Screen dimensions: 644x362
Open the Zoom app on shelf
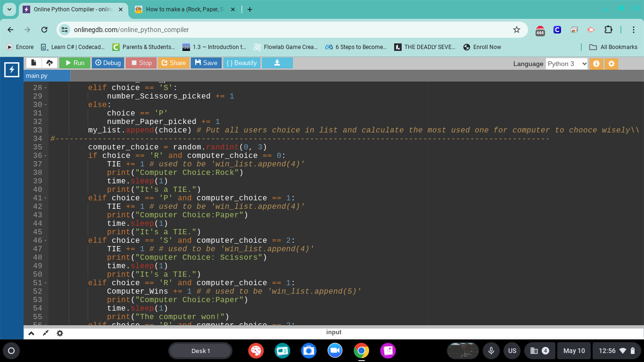coord(335,351)
